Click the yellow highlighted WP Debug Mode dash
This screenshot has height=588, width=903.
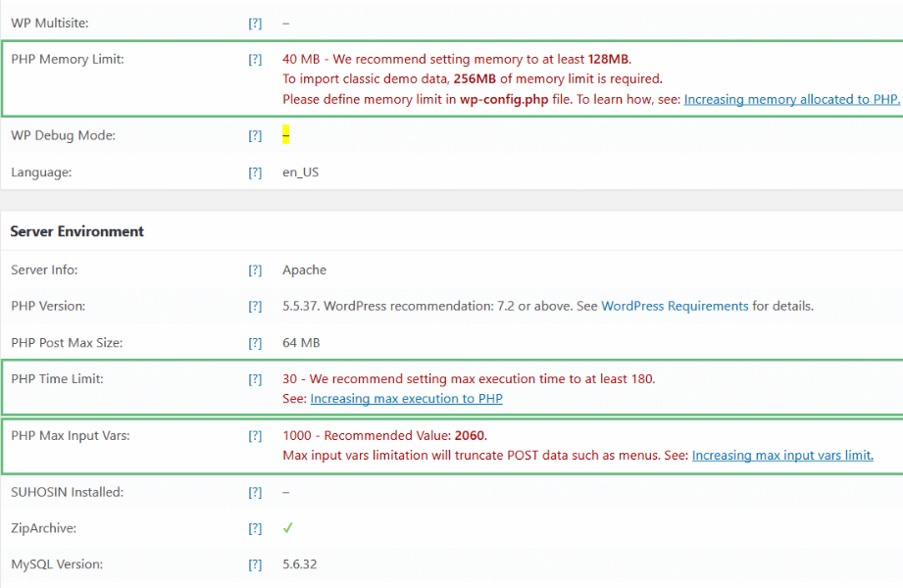click(x=285, y=135)
